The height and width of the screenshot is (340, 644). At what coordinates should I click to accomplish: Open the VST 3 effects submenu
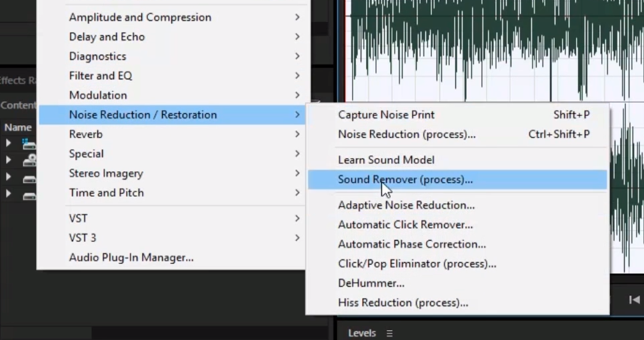tap(83, 237)
